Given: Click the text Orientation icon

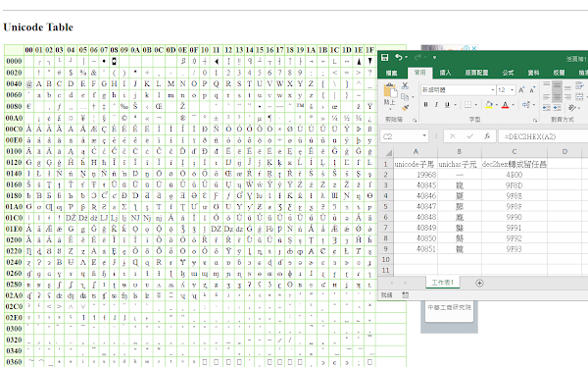Looking at the screenshot, I should [x=571, y=108].
